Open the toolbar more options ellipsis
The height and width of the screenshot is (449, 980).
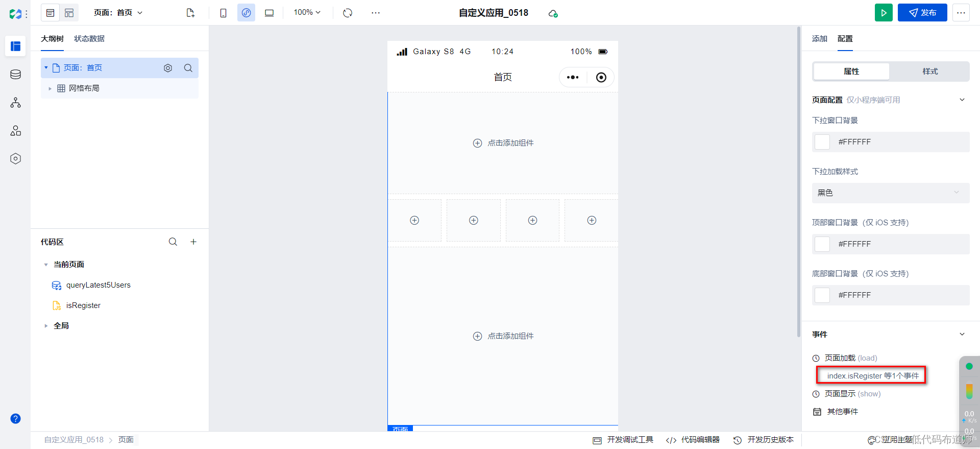click(376, 13)
